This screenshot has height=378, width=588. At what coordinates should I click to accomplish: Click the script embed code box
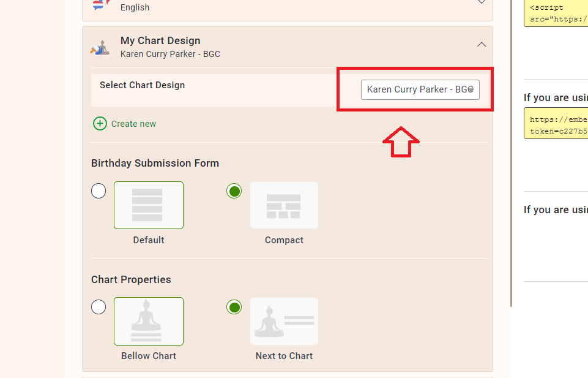point(556,13)
